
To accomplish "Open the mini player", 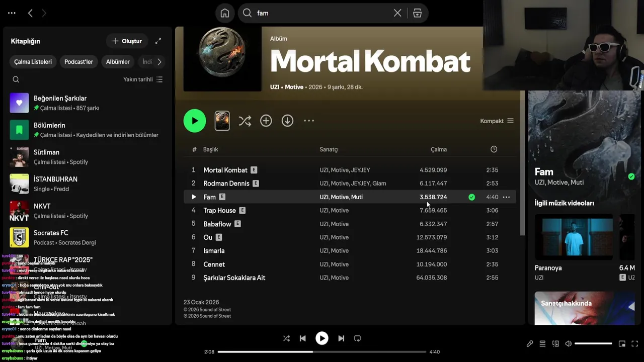I will 622,344.
